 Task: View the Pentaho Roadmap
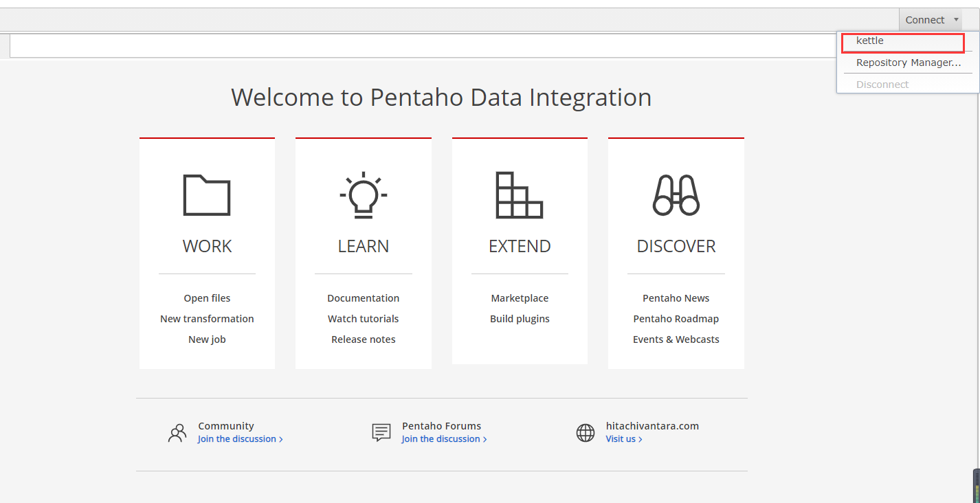pyautogui.click(x=676, y=319)
